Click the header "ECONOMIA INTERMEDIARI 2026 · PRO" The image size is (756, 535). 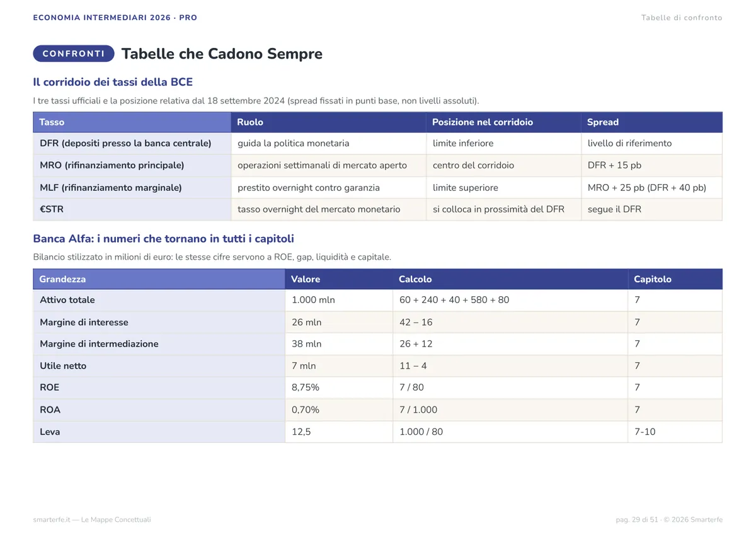click(115, 18)
